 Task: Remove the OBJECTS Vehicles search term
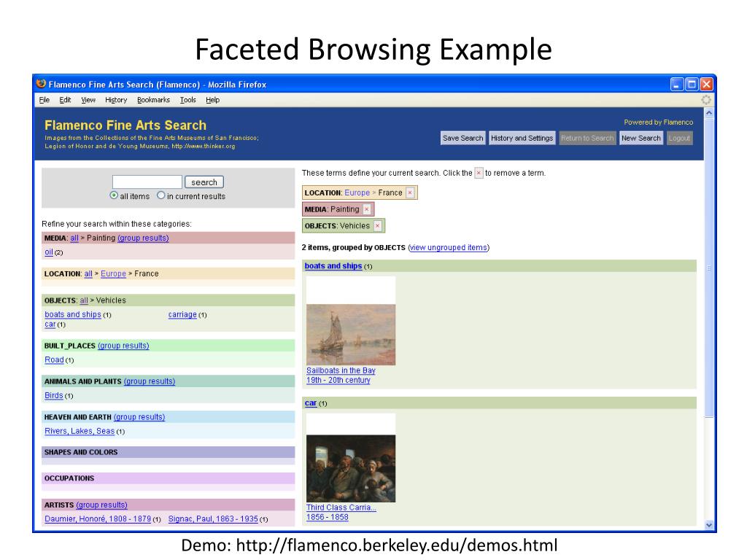pos(377,226)
